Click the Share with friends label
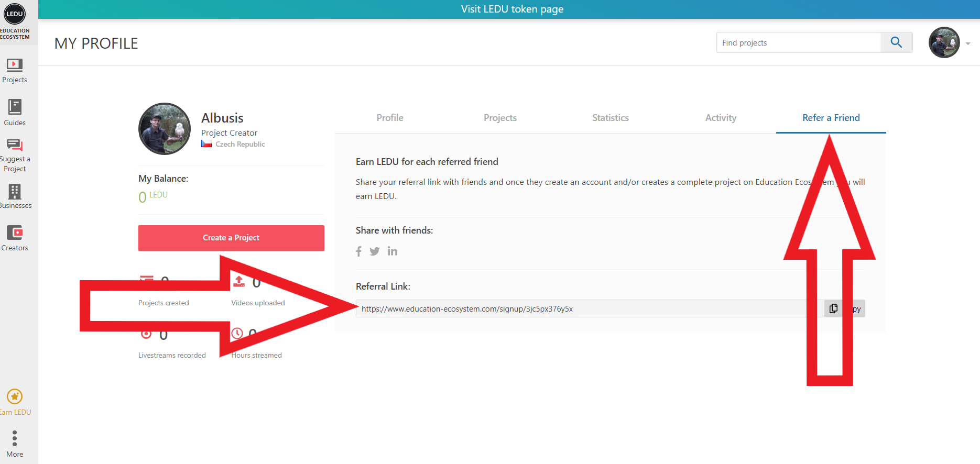 pyautogui.click(x=394, y=230)
